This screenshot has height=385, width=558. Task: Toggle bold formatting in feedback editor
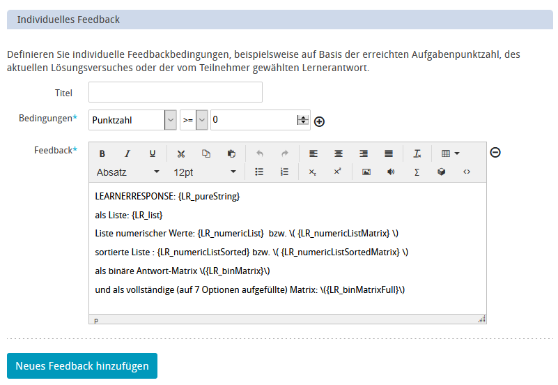pyautogui.click(x=102, y=154)
